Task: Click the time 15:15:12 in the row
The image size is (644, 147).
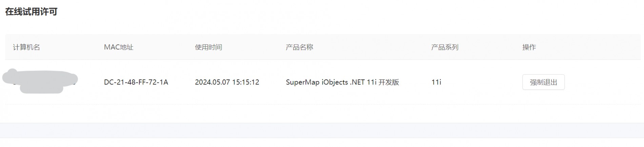Action: [x=246, y=82]
